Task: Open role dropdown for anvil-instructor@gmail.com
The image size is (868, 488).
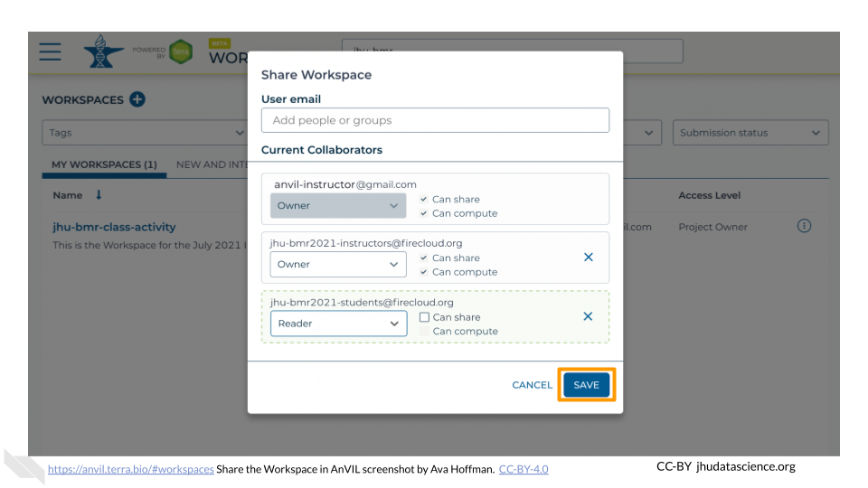Action: pyautogui.click(x=338, y=206)
